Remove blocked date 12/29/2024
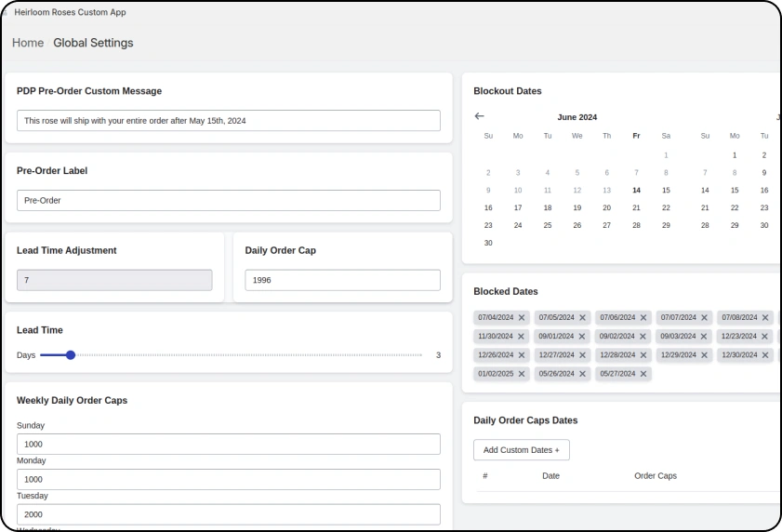 click(x=704, y=355)
